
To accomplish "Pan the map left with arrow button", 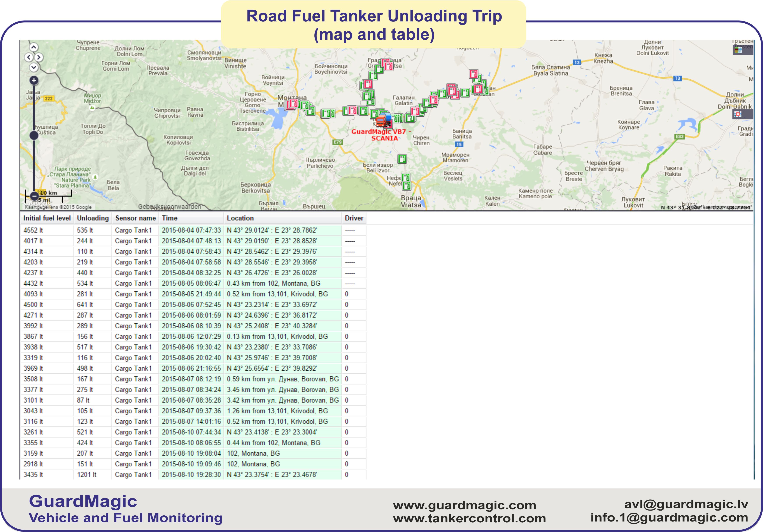I will (29, 57).
